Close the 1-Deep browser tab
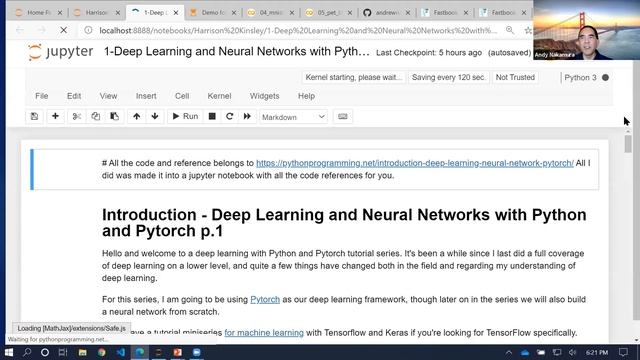 (176, 13)
